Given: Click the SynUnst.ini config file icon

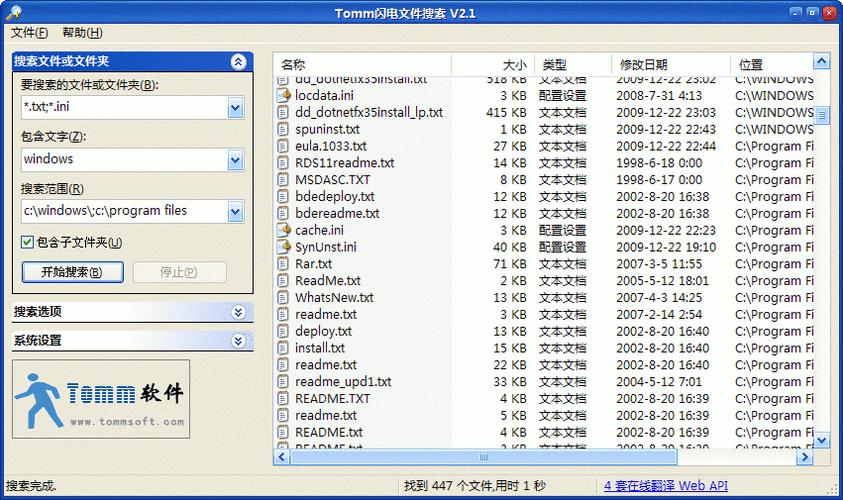Looking at the screenshot, I should click(x=283, y=247).
